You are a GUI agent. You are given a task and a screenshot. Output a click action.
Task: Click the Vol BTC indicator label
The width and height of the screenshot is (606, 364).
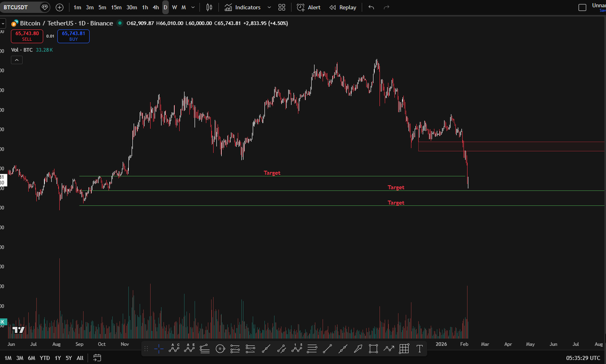(x=21, y=49)
